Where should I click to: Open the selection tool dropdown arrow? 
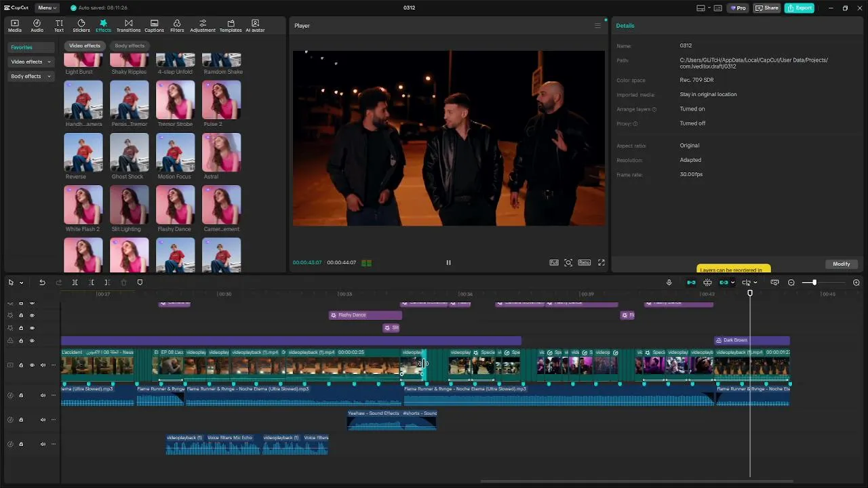click(x=21, y=283)
